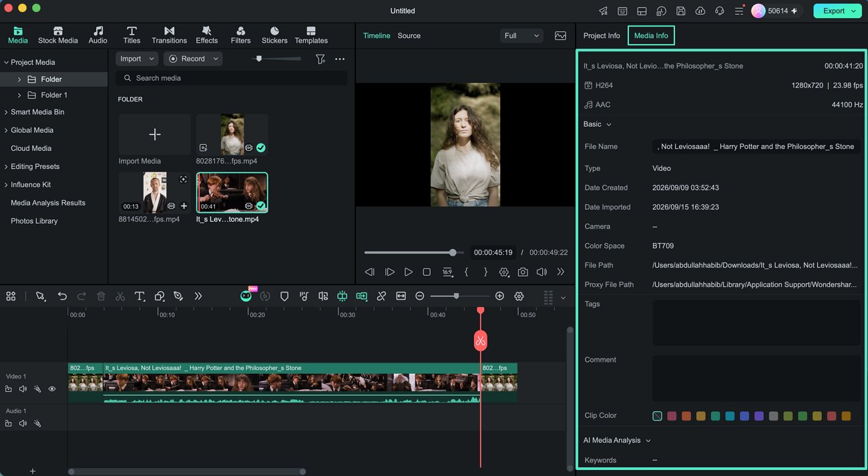This screenshot has width=868, height=476.
Task: Click the Tags text box
Action: pos(756,322)
